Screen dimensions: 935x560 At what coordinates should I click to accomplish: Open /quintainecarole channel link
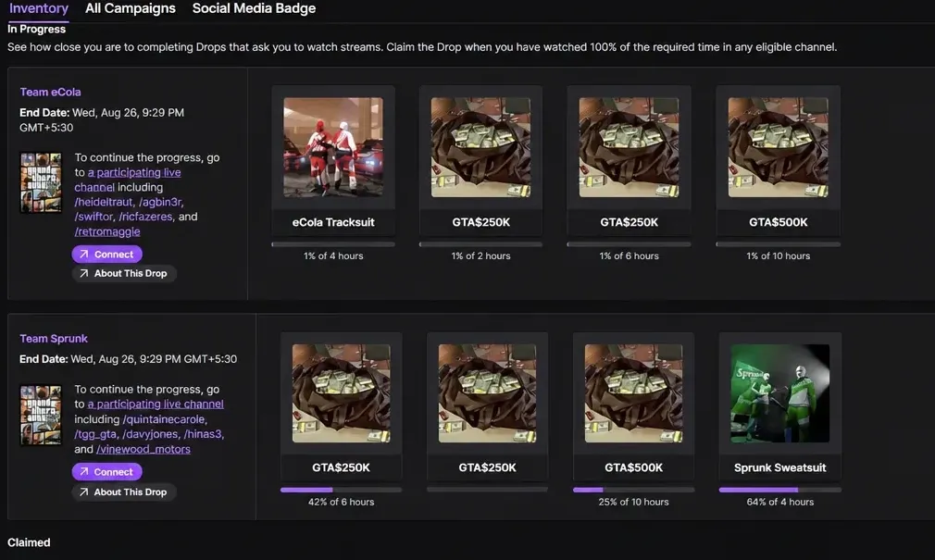(164, 419)
